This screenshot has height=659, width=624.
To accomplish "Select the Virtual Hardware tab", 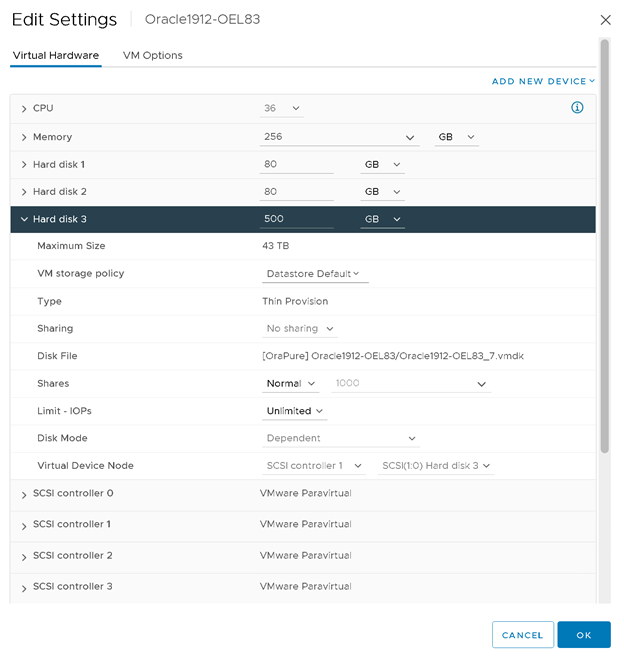I will [x=56, y=56].
